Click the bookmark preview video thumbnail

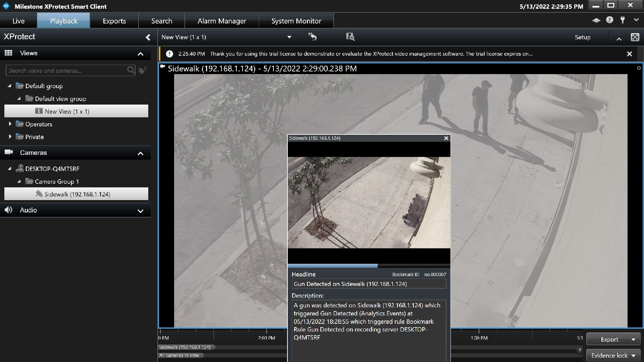(x=369, y=202)
